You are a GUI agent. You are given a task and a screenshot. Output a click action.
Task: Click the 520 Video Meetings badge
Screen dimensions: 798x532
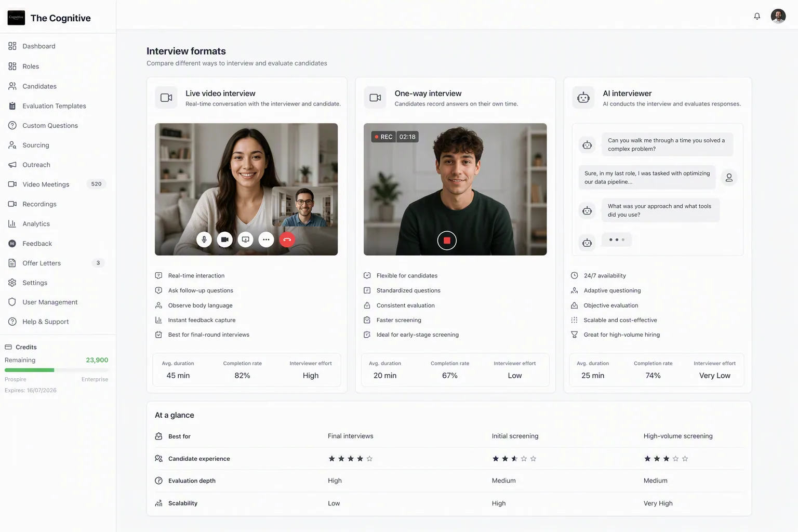(96, 184)
